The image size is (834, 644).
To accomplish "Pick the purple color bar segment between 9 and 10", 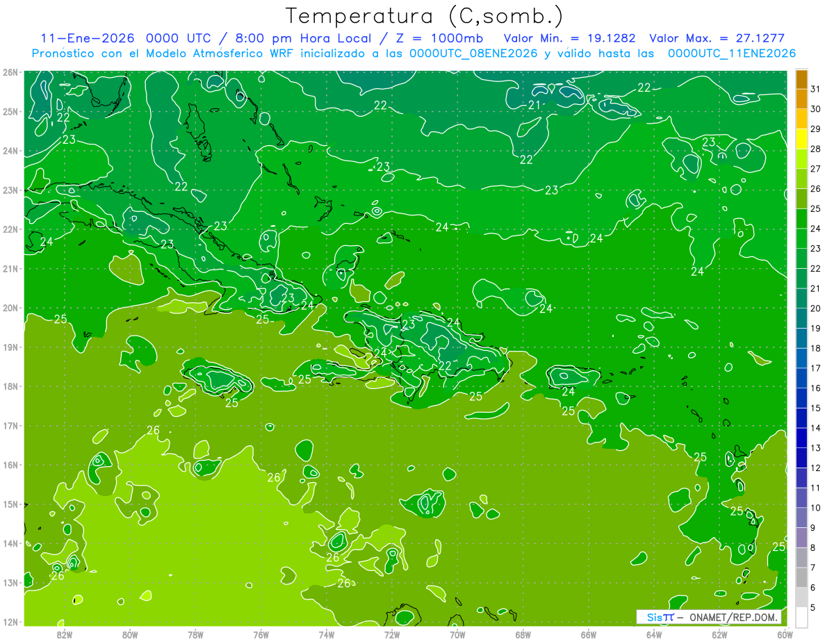I will coord(801,518).
